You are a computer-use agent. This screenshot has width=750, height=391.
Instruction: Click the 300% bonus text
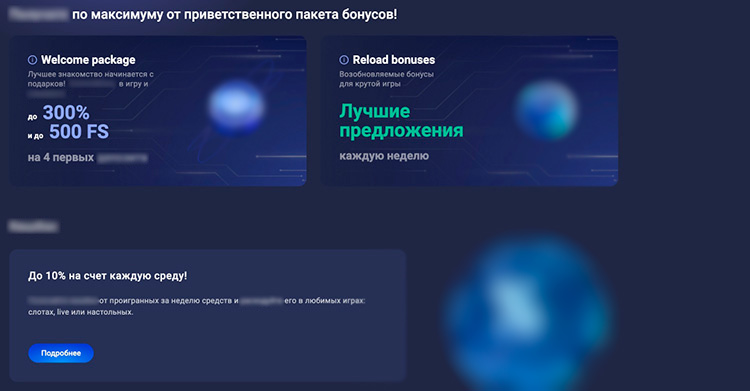tap(66, 113)
